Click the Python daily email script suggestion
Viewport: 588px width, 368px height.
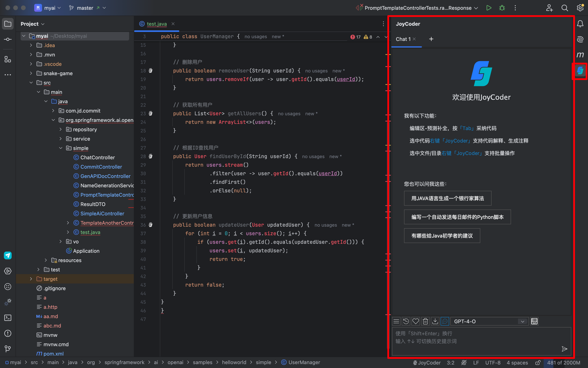point(457,217)
